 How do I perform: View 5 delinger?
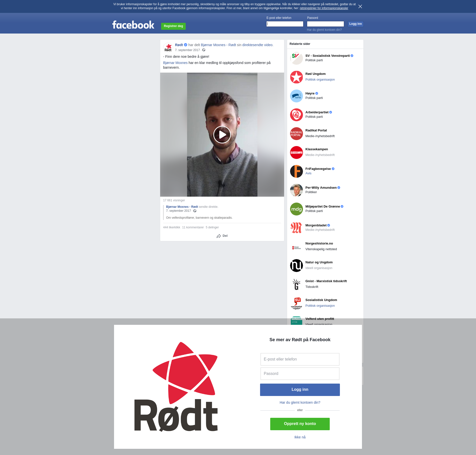tap(212, 227)
